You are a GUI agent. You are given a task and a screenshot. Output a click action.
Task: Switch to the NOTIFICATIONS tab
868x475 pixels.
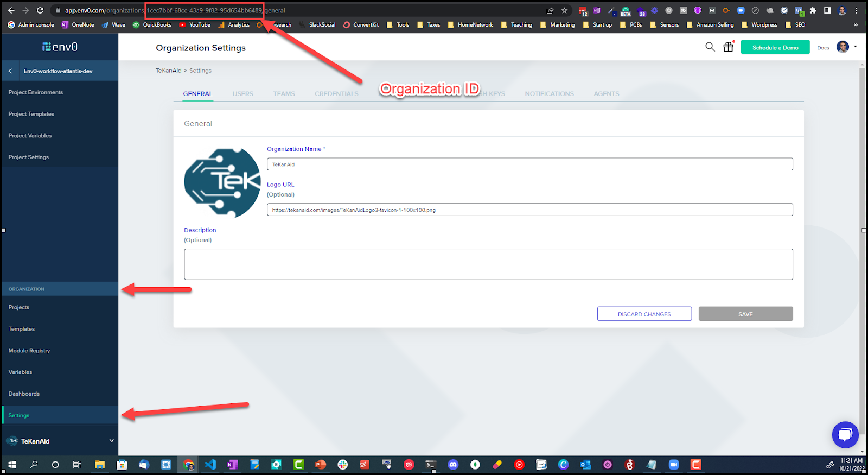pos(549,94)
